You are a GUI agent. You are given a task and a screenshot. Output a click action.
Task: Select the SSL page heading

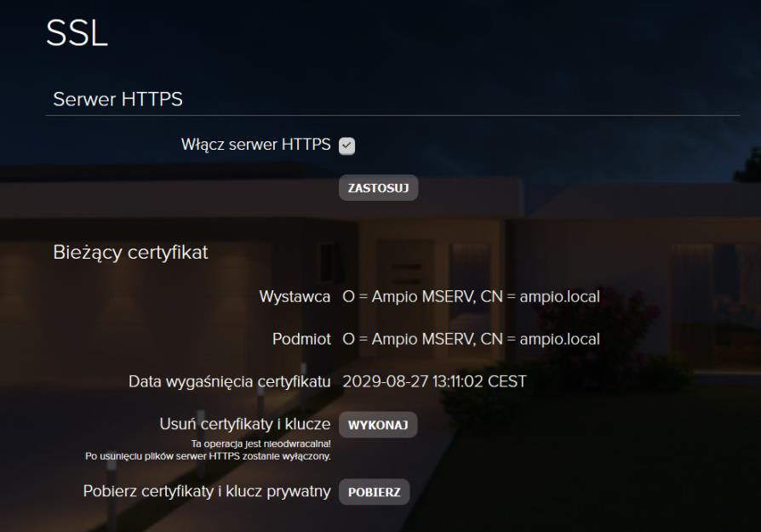tap(77, 33)
